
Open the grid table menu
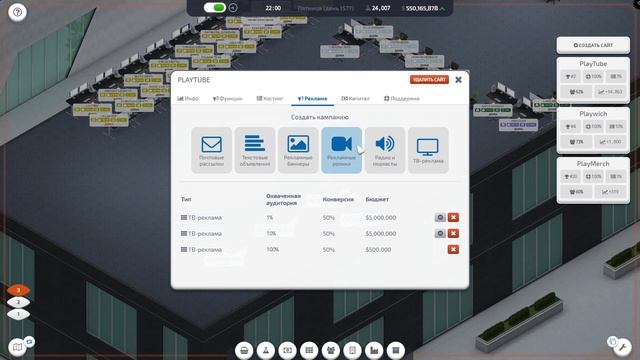pyautogui.click(x=309, y=350)
